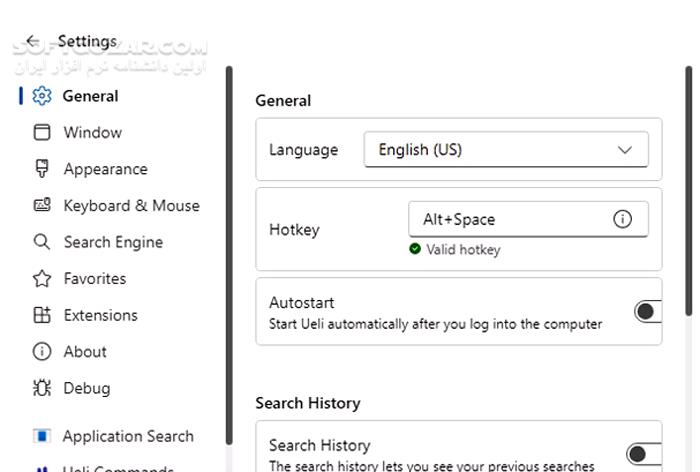Screen dimensions: 700x472
Task: Open the Favorites settings section
Action: [116, 279]
